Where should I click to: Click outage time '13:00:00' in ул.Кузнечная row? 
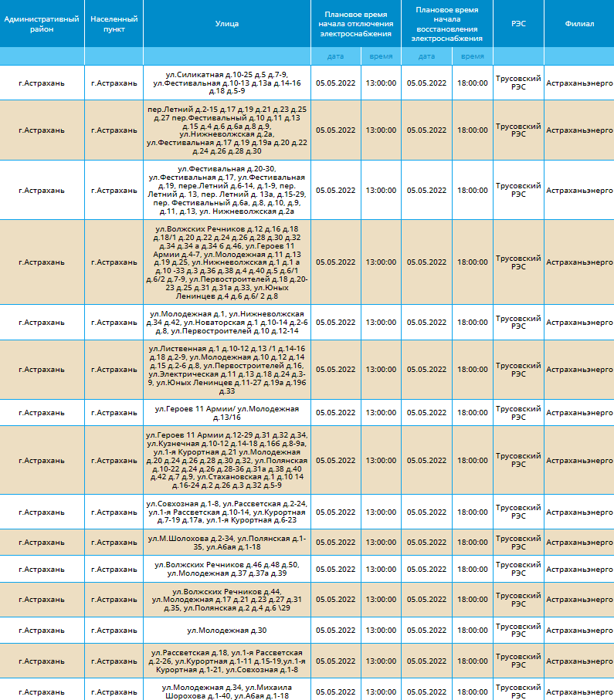click(381, 460)
